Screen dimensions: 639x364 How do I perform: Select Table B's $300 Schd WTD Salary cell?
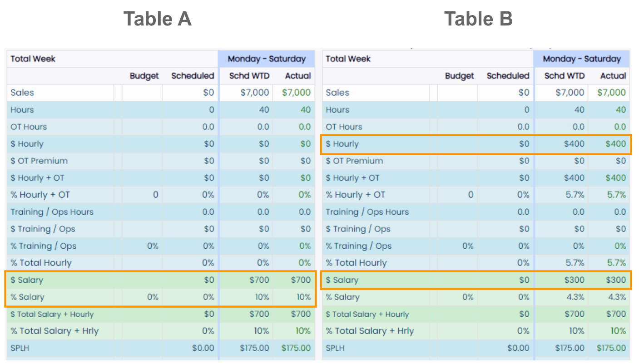click(574, 280)
